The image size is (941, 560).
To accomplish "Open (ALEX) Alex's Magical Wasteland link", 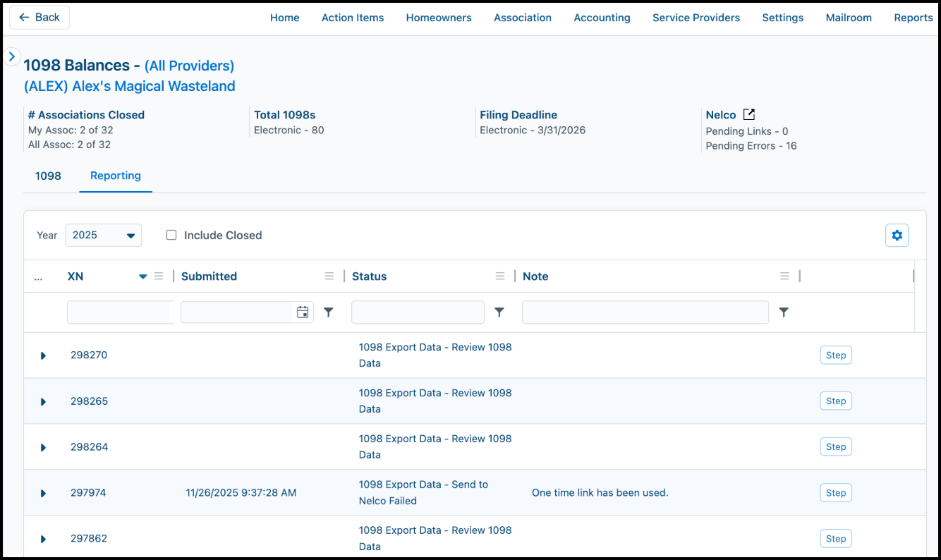I will (130, 86).
